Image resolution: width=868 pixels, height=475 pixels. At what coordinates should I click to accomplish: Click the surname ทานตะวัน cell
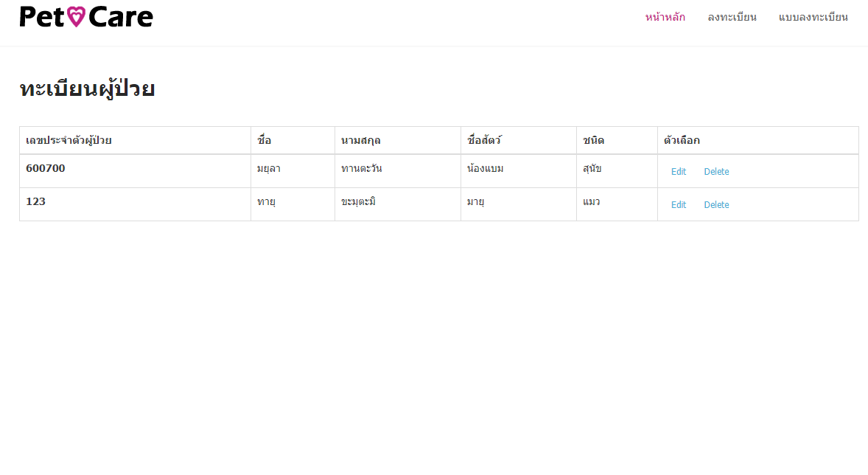click(x=361, y=168)
